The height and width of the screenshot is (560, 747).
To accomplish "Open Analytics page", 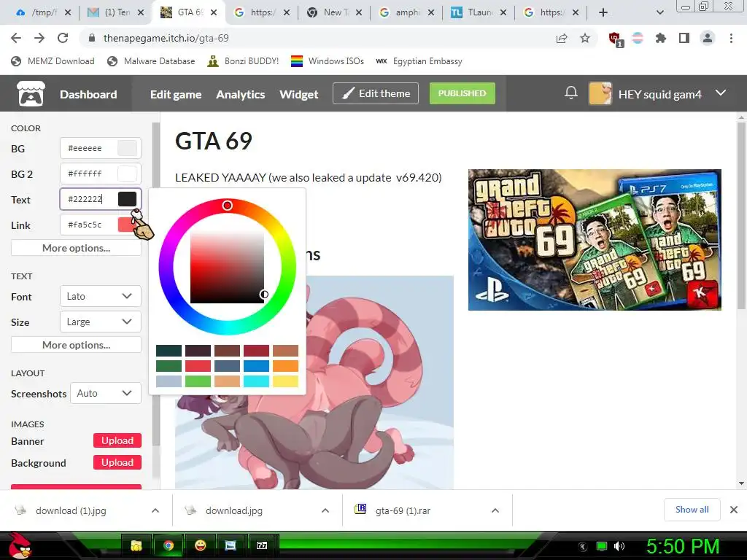I will [x=241, y=94].
